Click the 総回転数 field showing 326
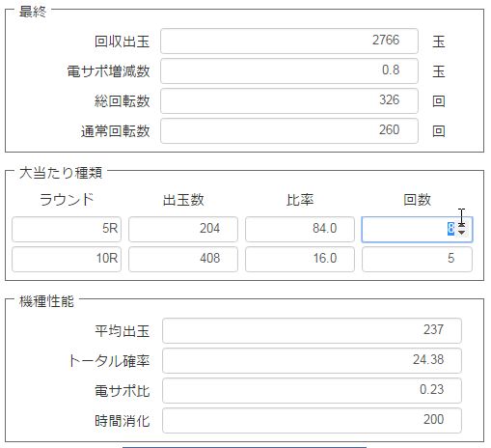Image resolution: width=491 pixels, height=448 pixels. (289, 100)
